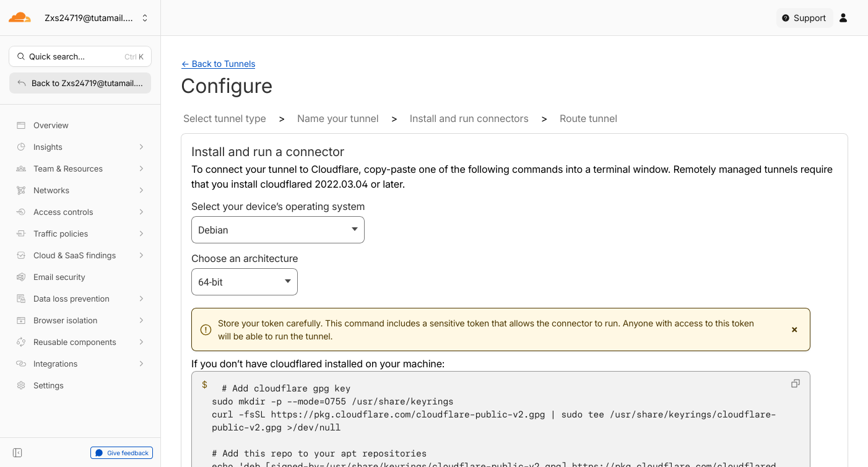Screen dimensions: 868x467
Task: Select the 'Route tunnel' step
Action: pyautogui.click(x=588, y=118)
